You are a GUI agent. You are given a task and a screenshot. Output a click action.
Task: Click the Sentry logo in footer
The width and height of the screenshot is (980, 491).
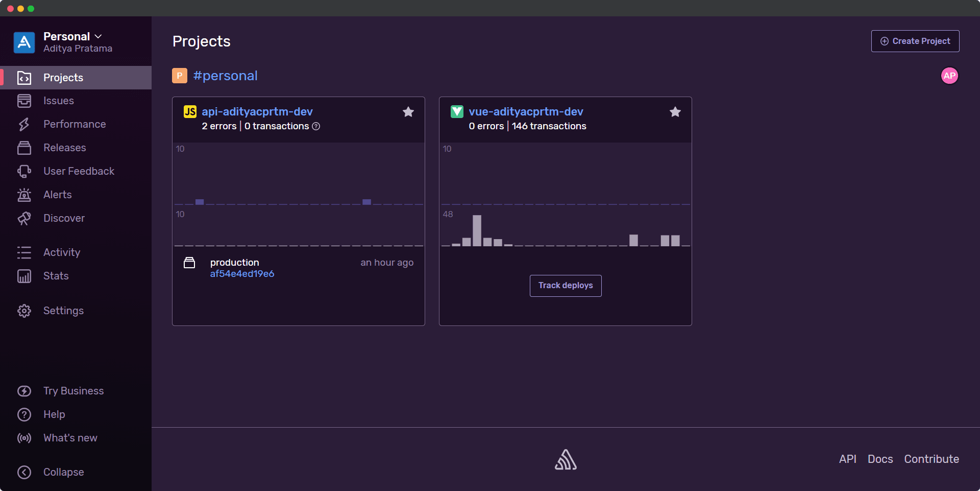[566, 459]
